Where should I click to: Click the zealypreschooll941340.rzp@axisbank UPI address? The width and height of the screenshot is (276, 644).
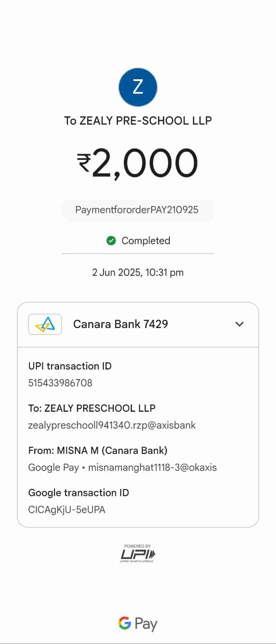tap(112, 425)
